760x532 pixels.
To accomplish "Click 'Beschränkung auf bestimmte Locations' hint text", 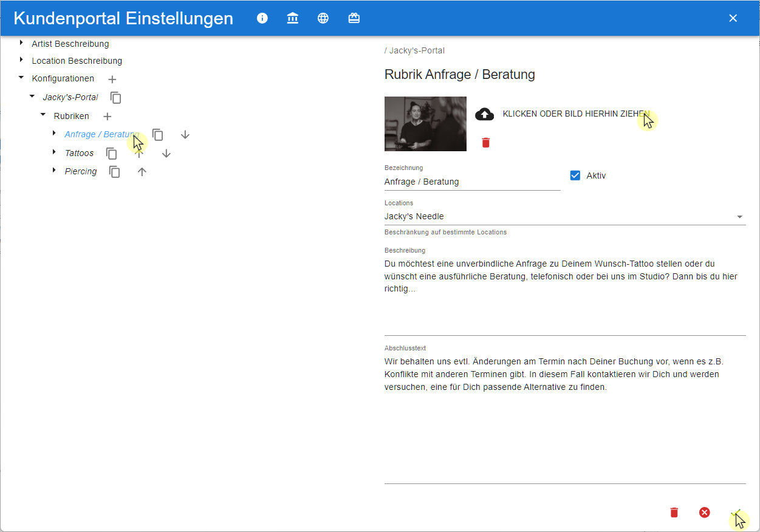I will point(445,233).
